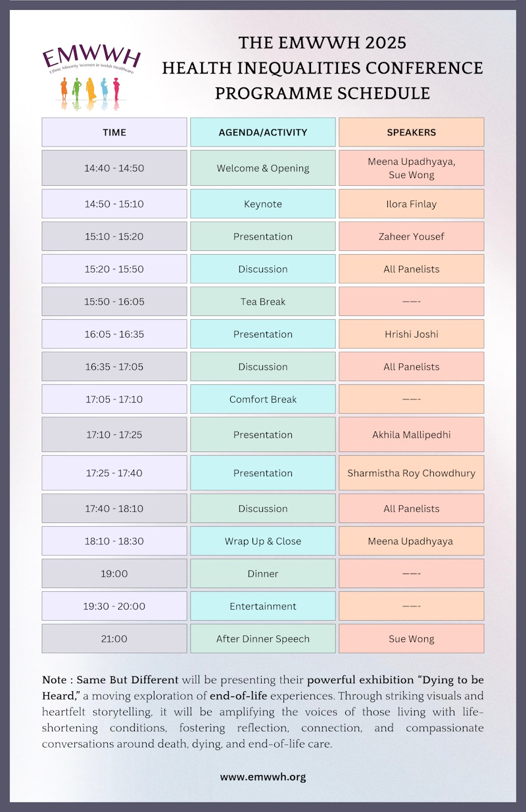Select the Entertainment agenda cell
526x812 pixels.
263,606
